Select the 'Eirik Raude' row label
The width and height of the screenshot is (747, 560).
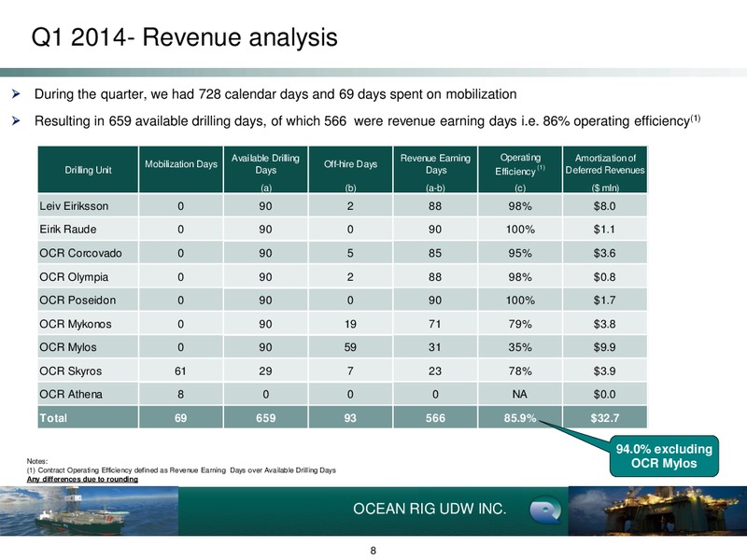point(68,230)
